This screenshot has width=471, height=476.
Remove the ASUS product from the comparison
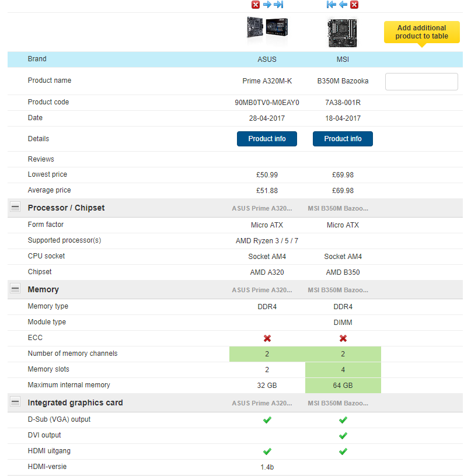pos(256,5)
